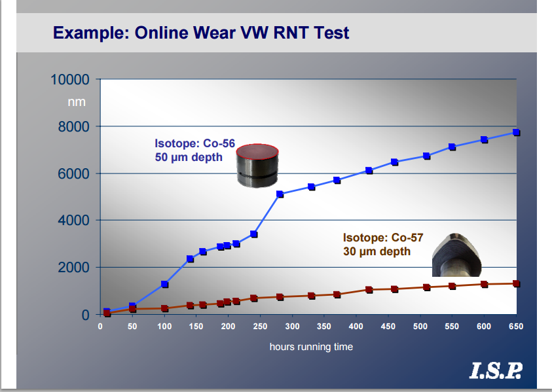Click the blue data point at 650 hours
Screen dimensions: 552x392
click(x=517, y=133)
